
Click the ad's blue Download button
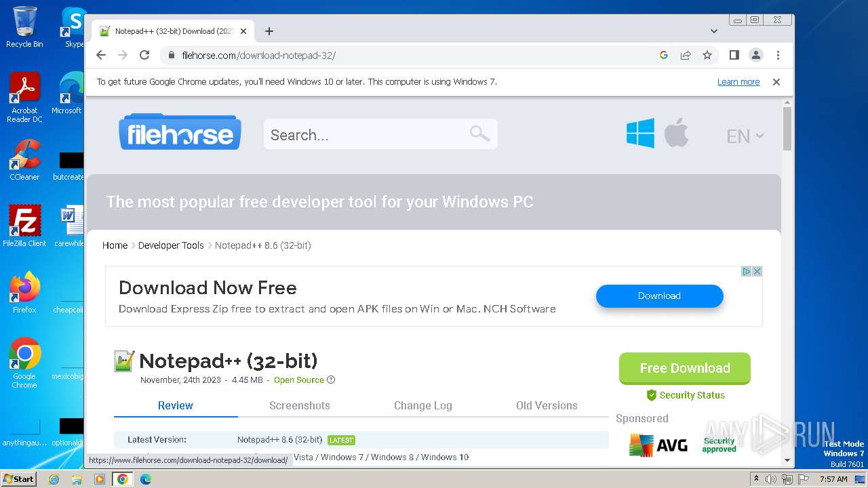659,296
